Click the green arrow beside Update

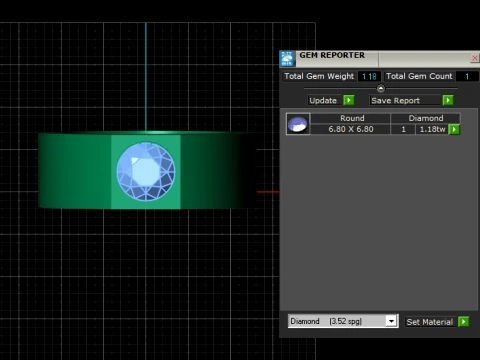pos(349,100)
